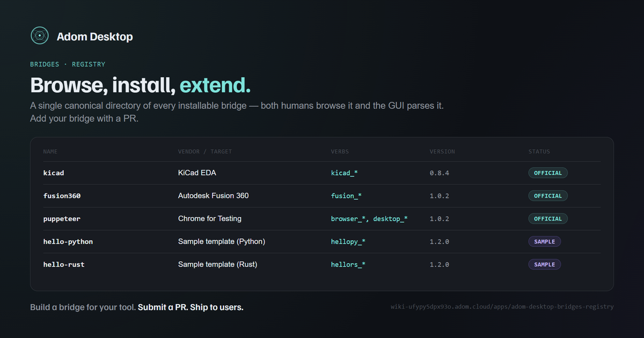Image resolution: width=644 pixels, height=338 pixels.
Task: Sort by the VERSION column header
Action: click(442, 152)
